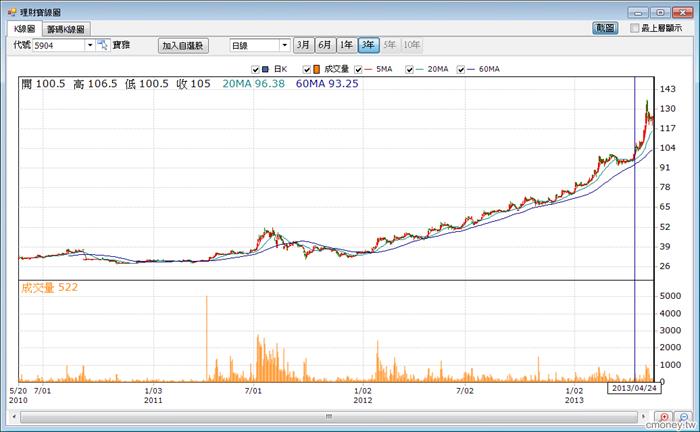700x432 pixels.
Task: Click the scrollbar right arrow
Action: pyautogui.click(x=643, y=417)
